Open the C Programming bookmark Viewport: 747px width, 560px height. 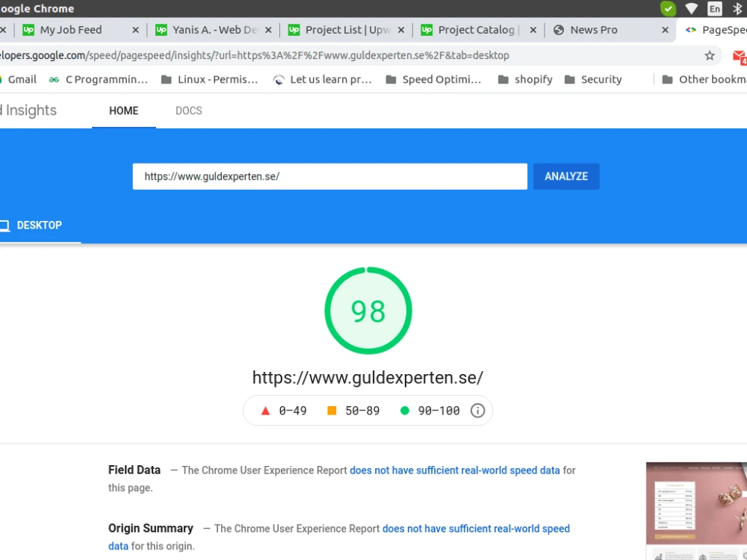(98, 80)
